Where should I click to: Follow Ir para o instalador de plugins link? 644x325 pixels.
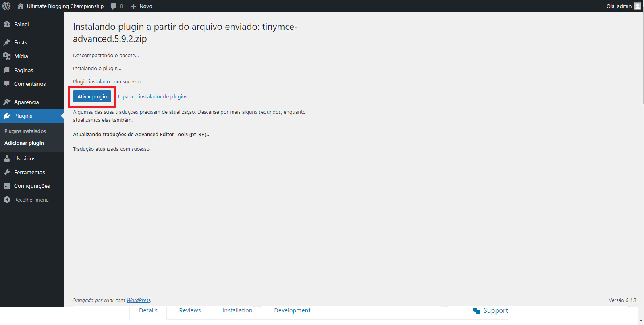coord(152,97)
